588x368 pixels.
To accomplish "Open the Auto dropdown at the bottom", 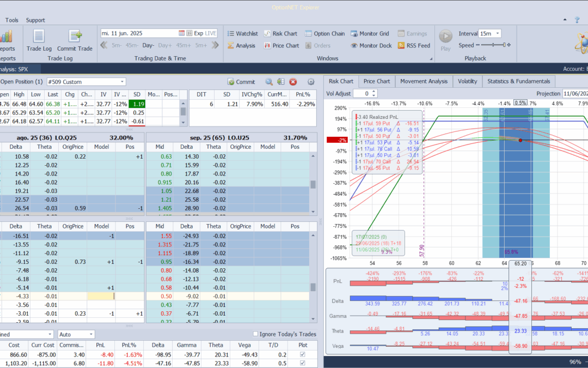I will point(91,334).
